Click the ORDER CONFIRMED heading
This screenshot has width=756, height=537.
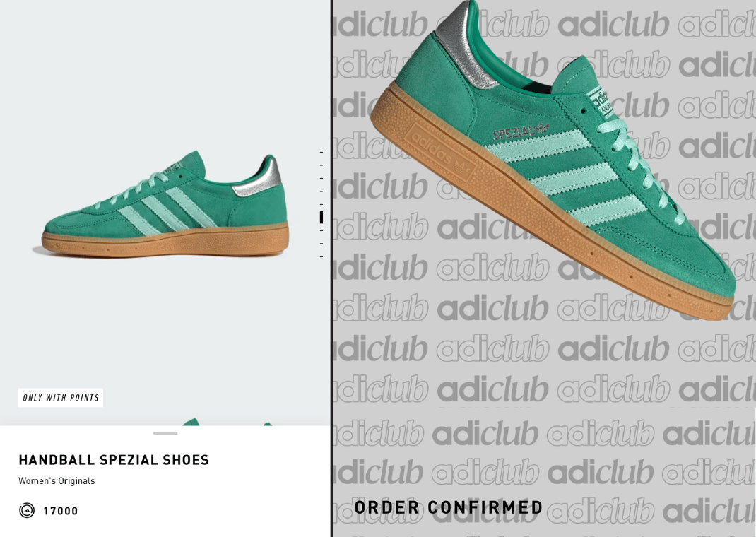[449, 507]
